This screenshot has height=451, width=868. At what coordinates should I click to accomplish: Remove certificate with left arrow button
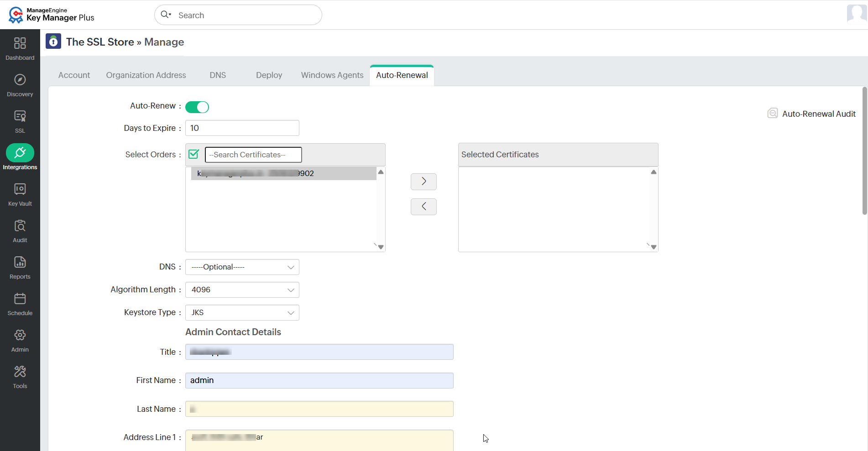click(x=424, y=207)
